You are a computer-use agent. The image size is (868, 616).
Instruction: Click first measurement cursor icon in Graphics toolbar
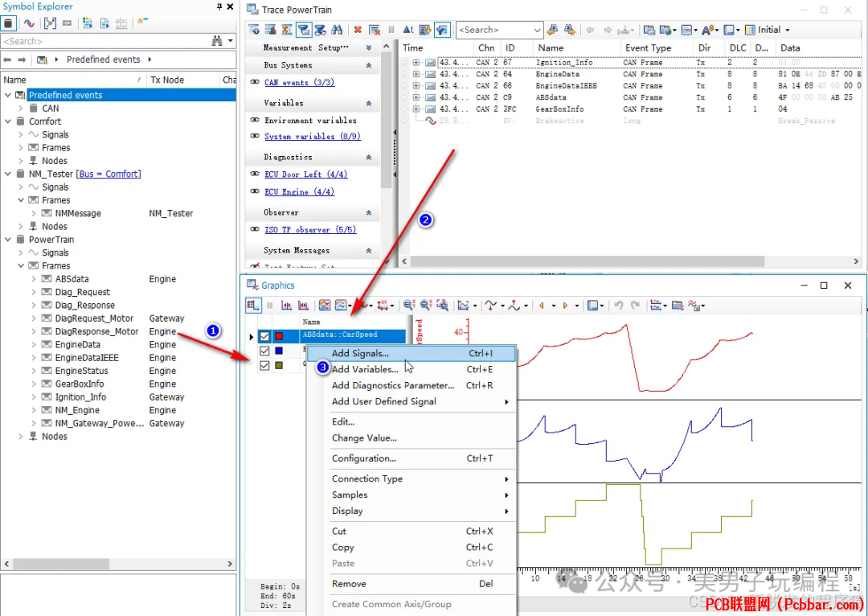tap(286, 306)
